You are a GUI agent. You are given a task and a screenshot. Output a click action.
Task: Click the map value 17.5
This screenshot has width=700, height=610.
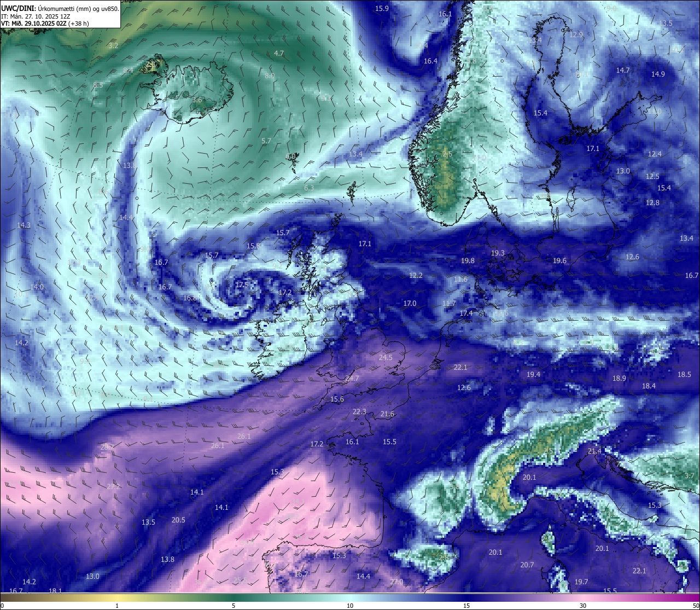pos(242,284)
